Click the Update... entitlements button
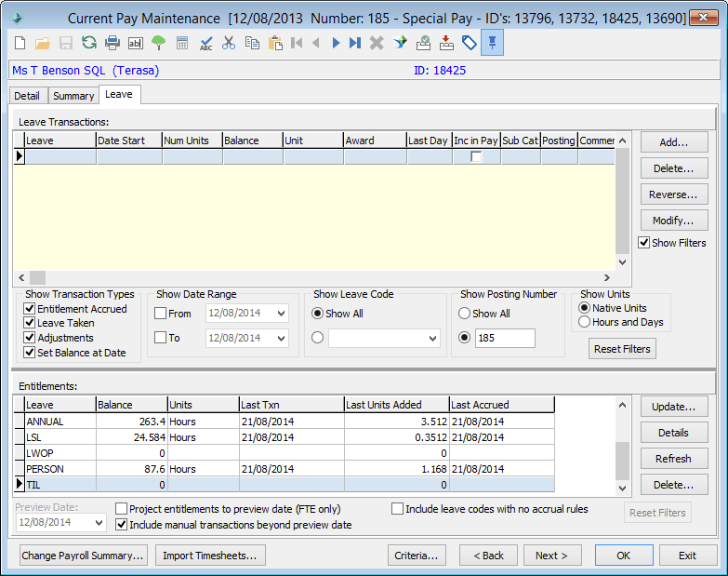This screenshot has width=728, height=576. coord(674,407)
